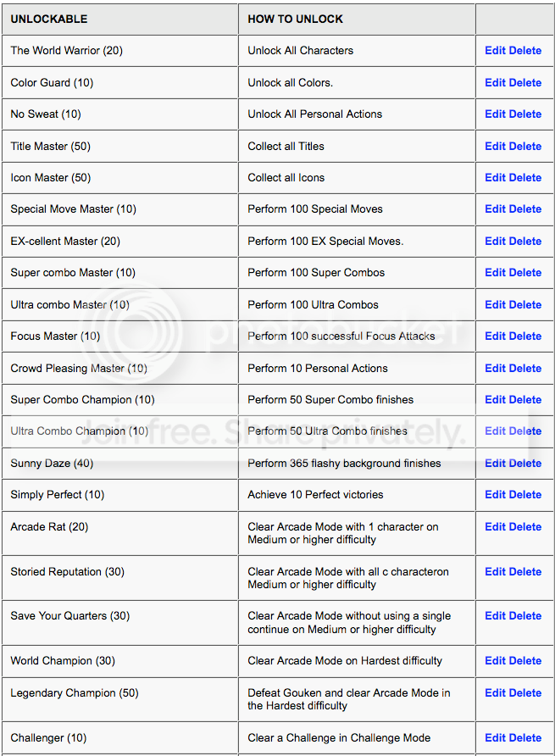
Task: Select 'Sunny Daze (40)' cell
Action: pyautogui.click(x=120, y=464)
